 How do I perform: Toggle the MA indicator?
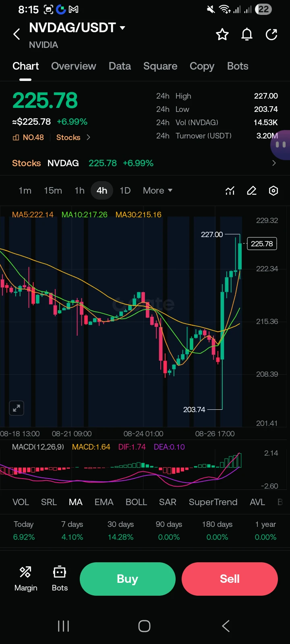pyautogui.click(x=76, y=502)
